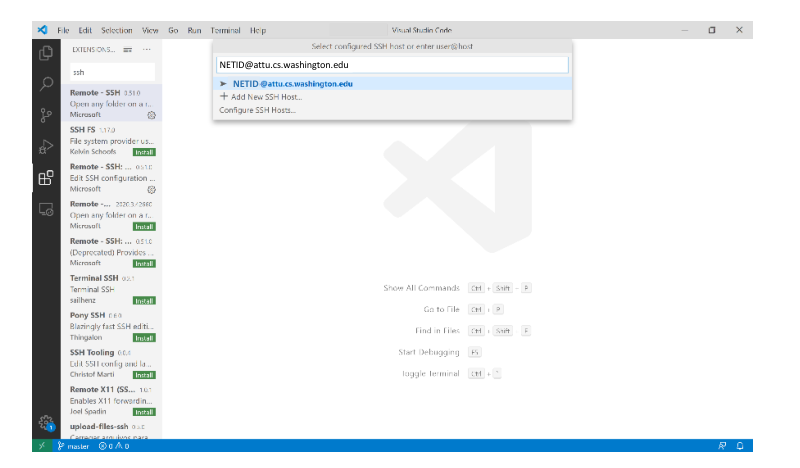Install the Remote extension version 2020.3
The width and height of the screenshot is (800, 468).
click(144, 227)
